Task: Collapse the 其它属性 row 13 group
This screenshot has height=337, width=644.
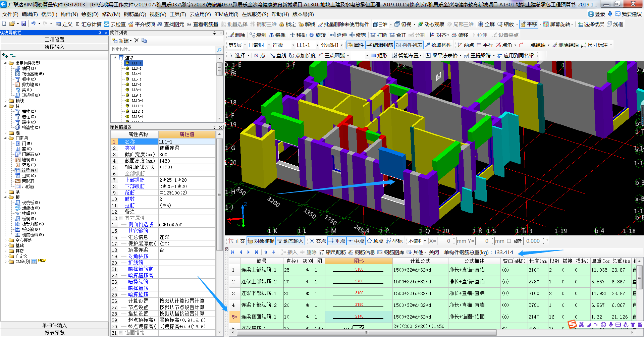Action: point(121,218)
